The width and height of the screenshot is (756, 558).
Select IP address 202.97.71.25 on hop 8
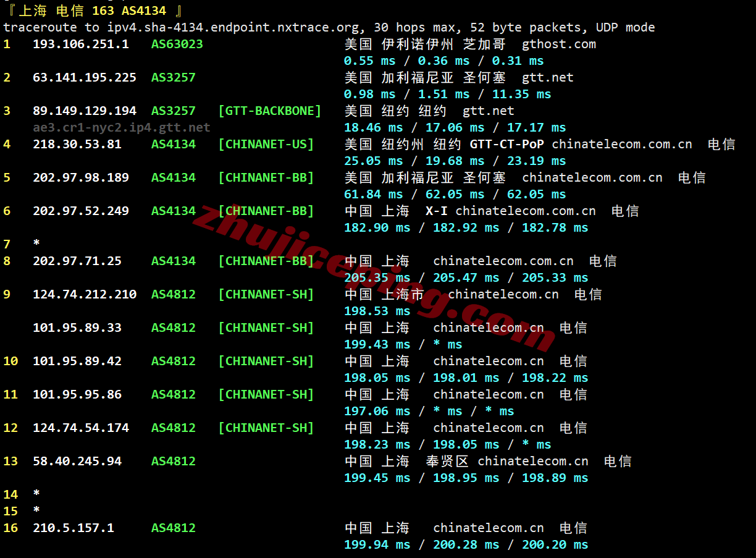77,261
